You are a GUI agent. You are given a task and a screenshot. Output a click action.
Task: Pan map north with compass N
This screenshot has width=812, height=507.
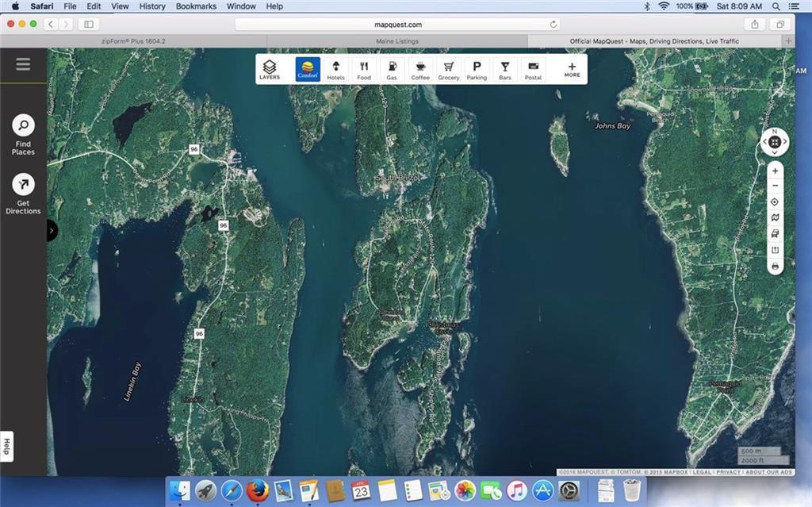775,131
